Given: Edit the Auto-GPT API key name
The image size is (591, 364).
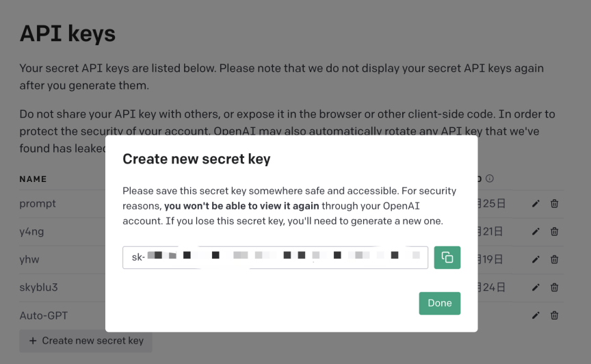Looking at the screenshot, I should pyautogui.click(x=536, y=315).
